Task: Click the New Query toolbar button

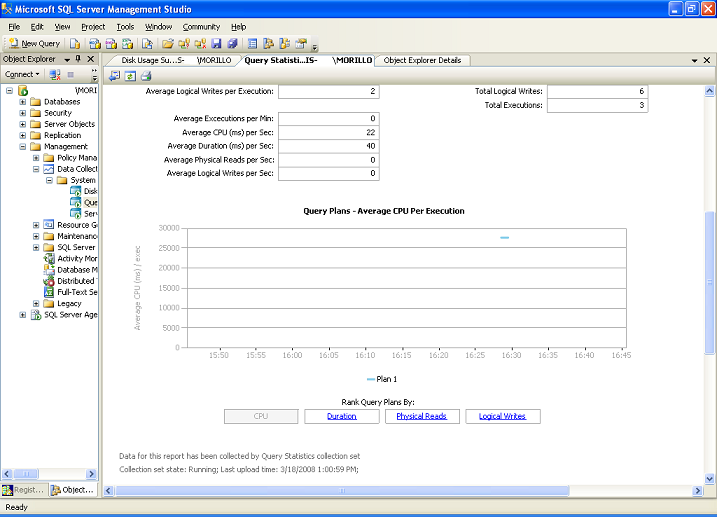Action: [34, 43]
